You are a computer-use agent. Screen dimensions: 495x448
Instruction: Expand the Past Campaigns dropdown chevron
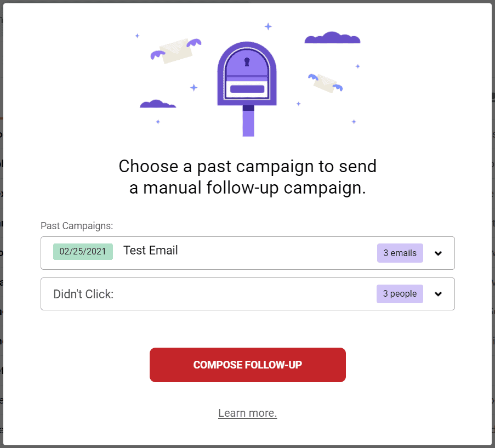pyautogui.click(x=438, y=253)
